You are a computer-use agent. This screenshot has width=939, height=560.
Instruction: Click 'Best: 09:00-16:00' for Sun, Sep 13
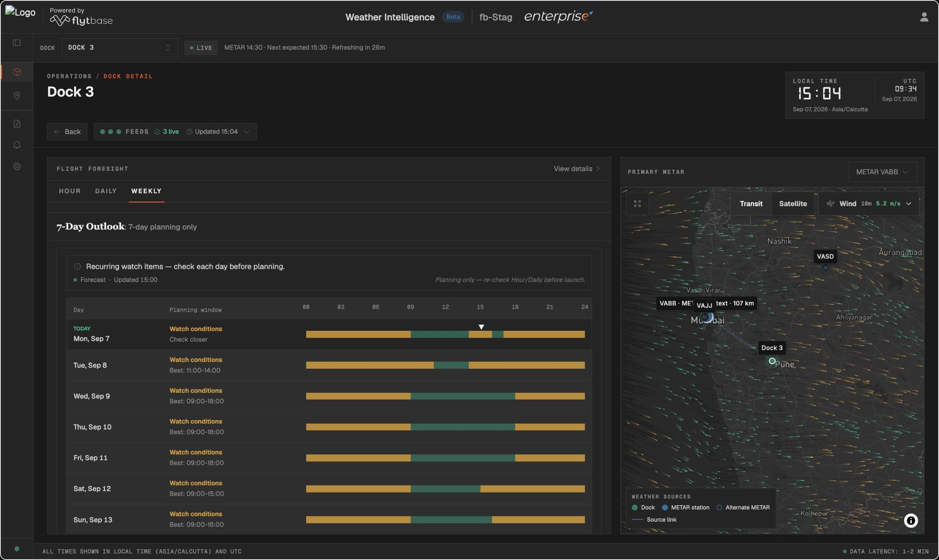196,525
